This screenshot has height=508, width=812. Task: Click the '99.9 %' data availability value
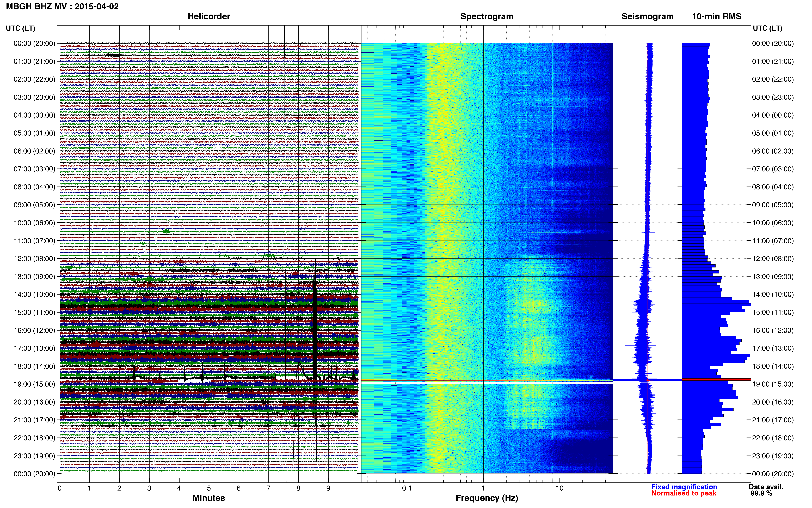tap(761, 493)
